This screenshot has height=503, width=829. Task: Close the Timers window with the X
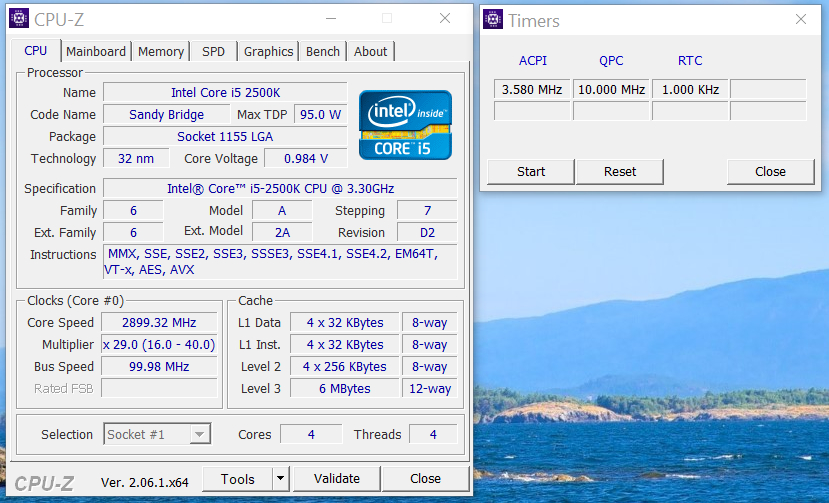click(800, 20)
